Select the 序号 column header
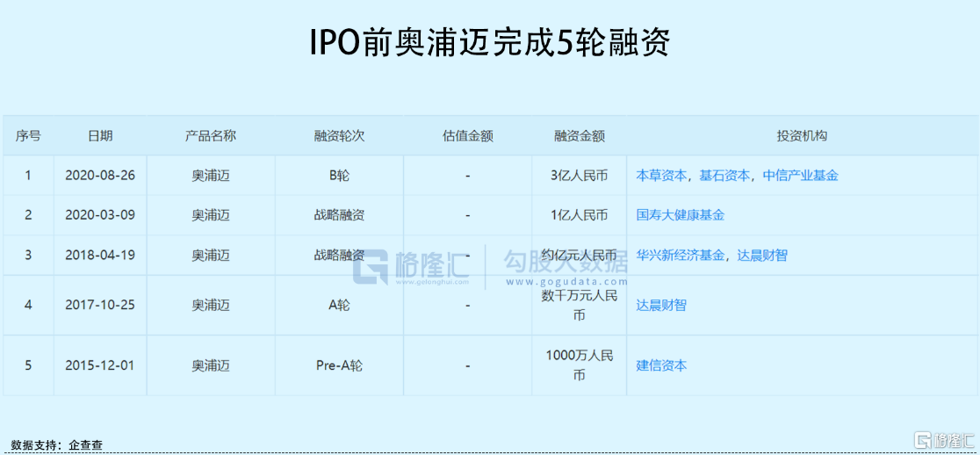980x455 pixels. tap(28, 135)
